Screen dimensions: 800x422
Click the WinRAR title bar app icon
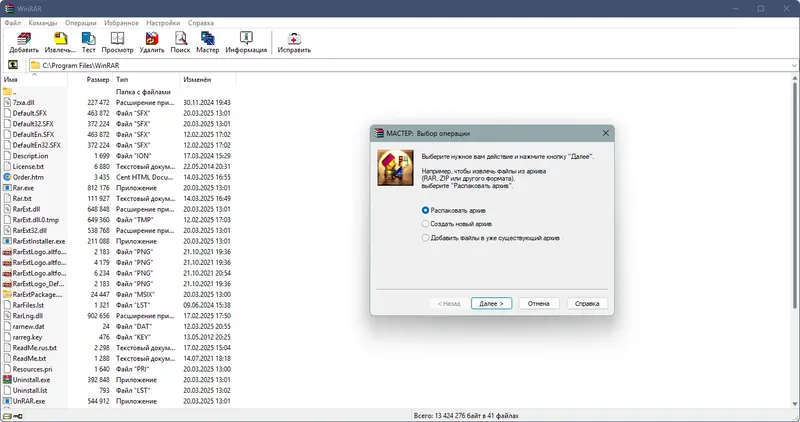point(9,8)
